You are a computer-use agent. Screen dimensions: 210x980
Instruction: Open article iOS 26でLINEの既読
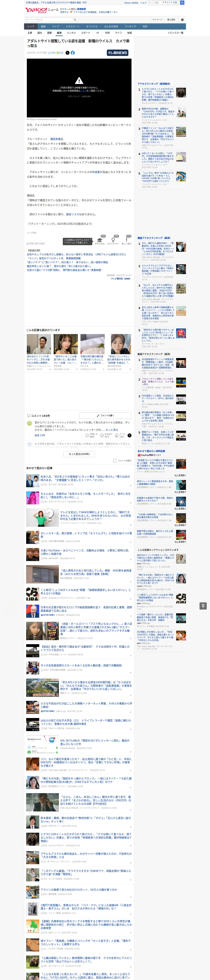point(95,742)
